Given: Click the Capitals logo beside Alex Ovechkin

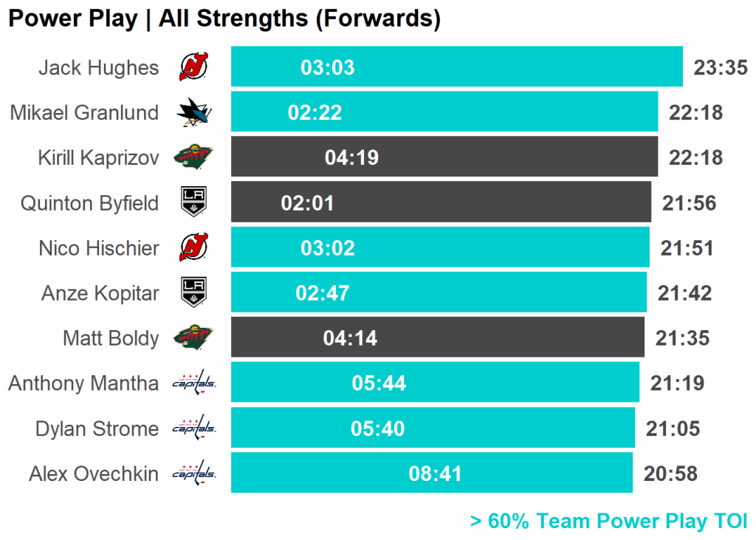Looking at the screenshot, I should [x=194, y=473].
